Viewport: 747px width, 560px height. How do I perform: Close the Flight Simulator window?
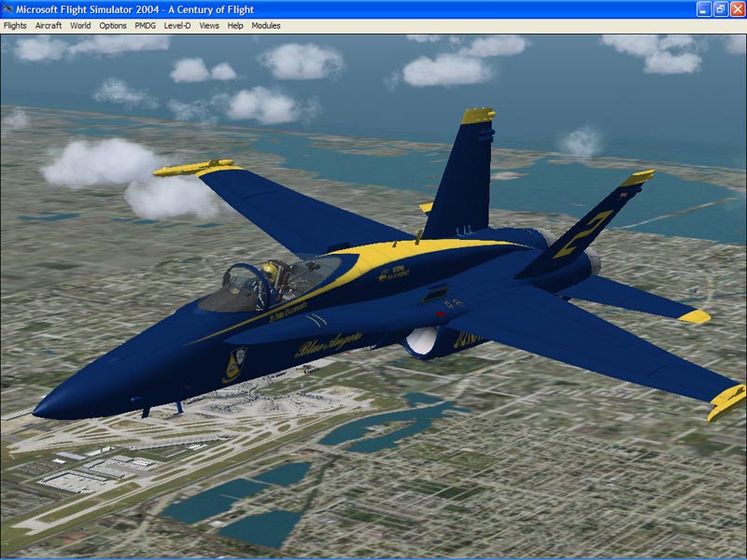pos(737,8)
